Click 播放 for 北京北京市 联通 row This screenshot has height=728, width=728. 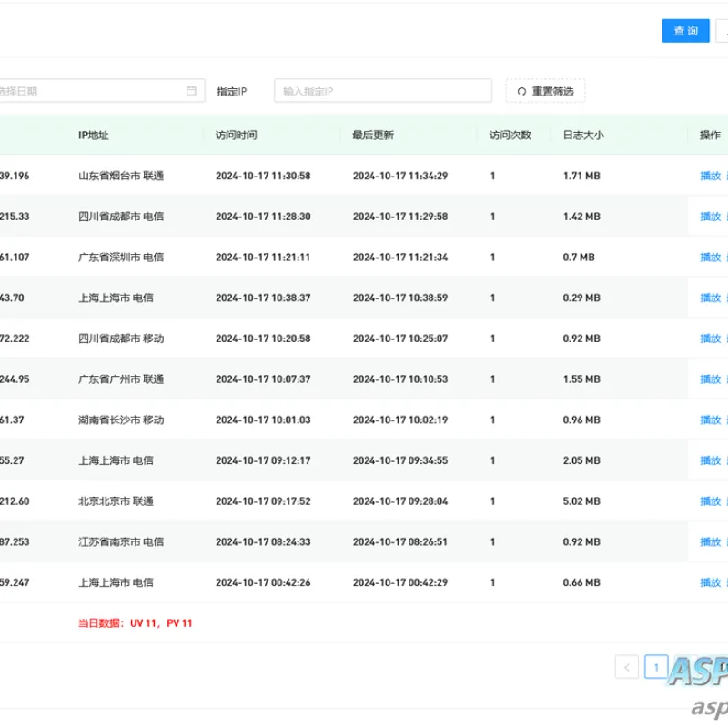[710, 501]
